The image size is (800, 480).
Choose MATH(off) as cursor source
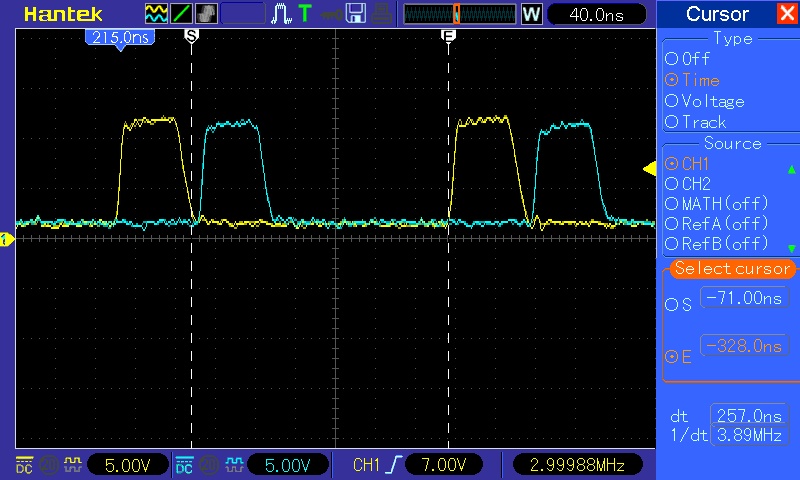tap(716, 204)
